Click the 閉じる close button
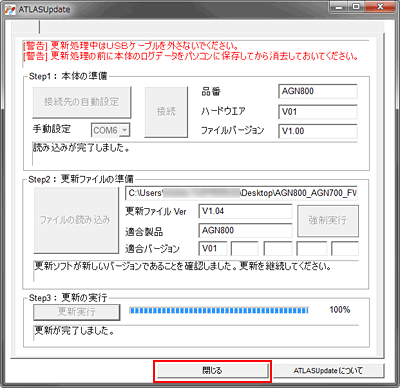 pos(212,371)
